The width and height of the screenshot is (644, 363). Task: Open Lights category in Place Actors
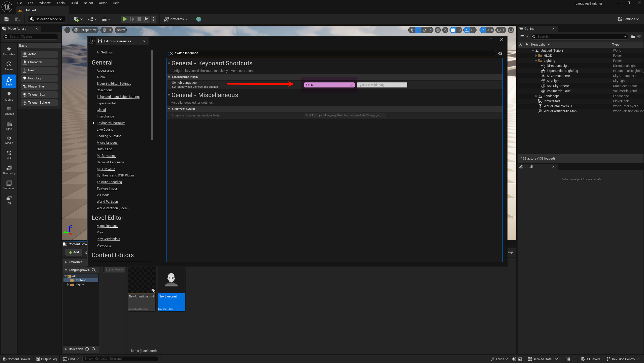(x=9, y=96)
